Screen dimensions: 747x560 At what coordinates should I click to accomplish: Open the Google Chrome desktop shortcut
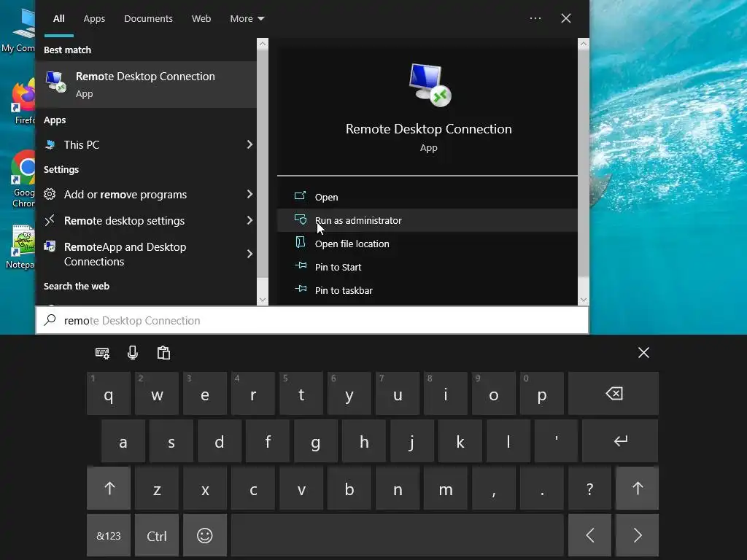(23, 179)
